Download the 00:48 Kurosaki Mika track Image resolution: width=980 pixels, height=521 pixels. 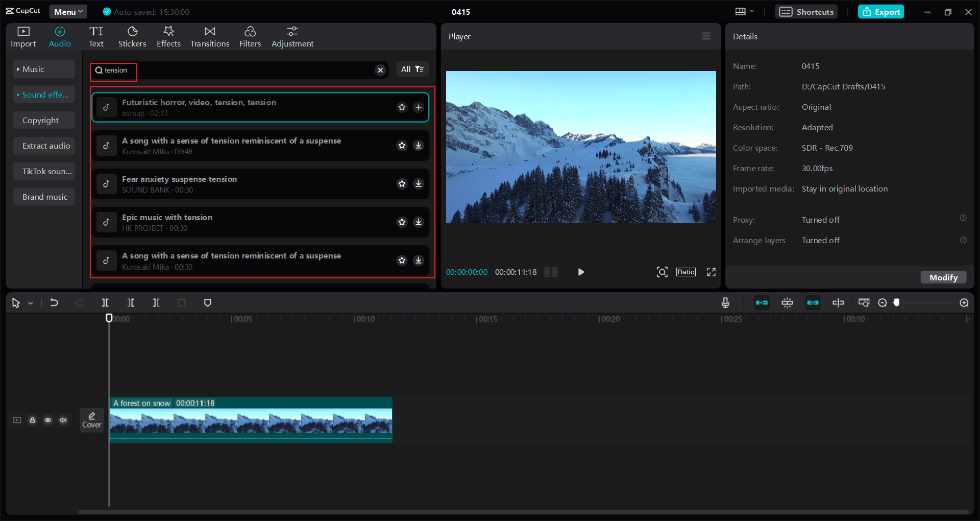pos(419,146)
